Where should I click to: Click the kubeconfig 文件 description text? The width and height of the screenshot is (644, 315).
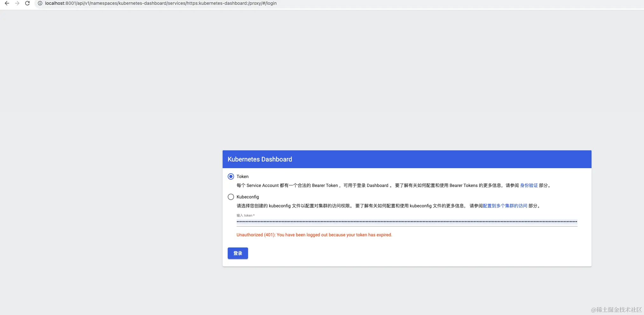389,206
